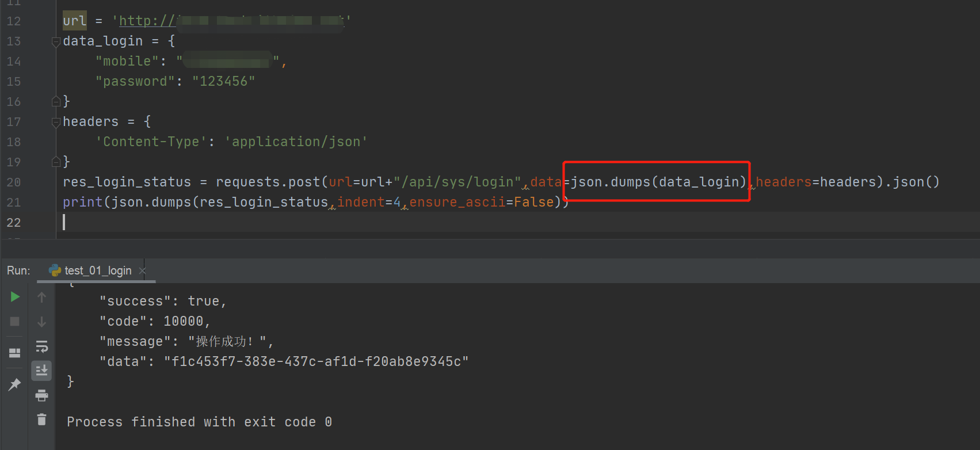Click "success": true output line
The height and width of the screenshot is (450, 980).
point(163,302)
